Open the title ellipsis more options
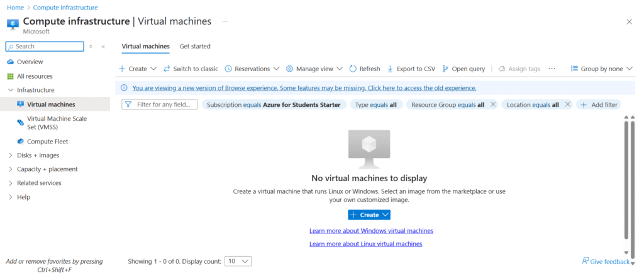This screenshot has height=275, width=644. [x=225, y=21]
